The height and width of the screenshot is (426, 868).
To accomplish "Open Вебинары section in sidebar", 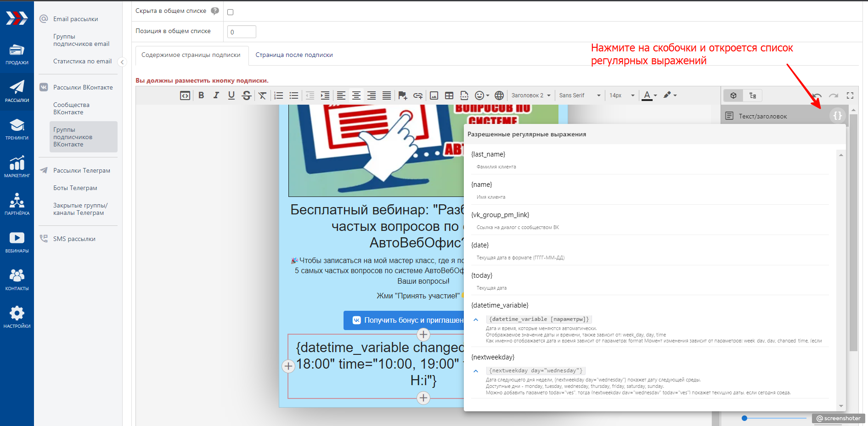I will pyautogui.click(x=17, y=242).
